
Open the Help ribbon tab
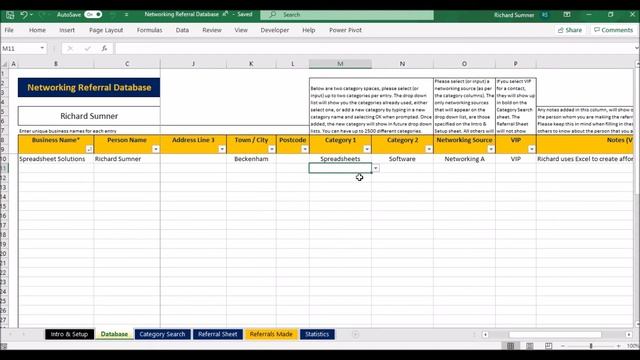(x=309, y=30)
